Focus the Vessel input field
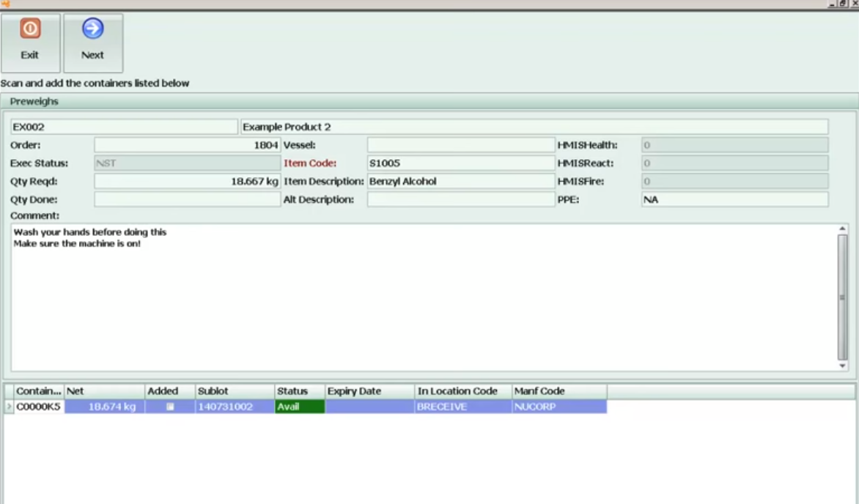This screenshot has height=504, width=859. [x=460, y=145]
